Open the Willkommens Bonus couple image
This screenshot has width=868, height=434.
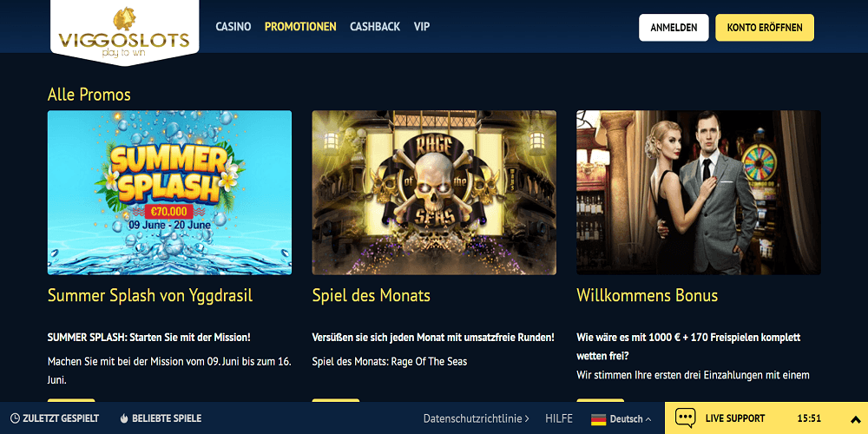click(699, 193)
